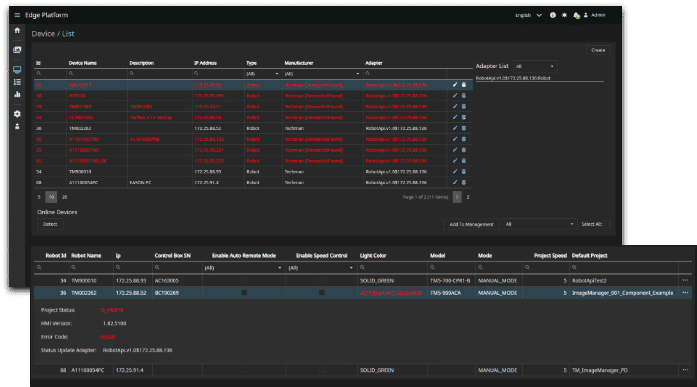Click the info icon in top bar

point(553,15)
